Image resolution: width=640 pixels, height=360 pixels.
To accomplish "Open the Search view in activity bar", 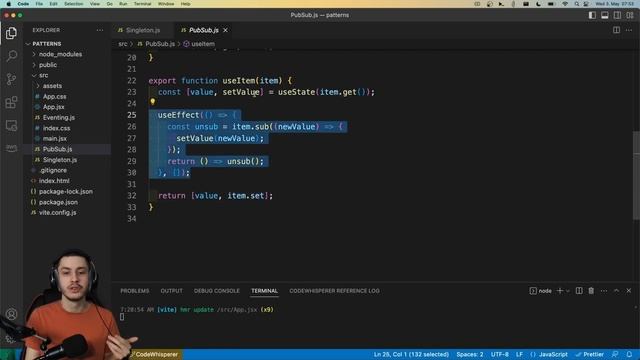I will coord(11,56).
